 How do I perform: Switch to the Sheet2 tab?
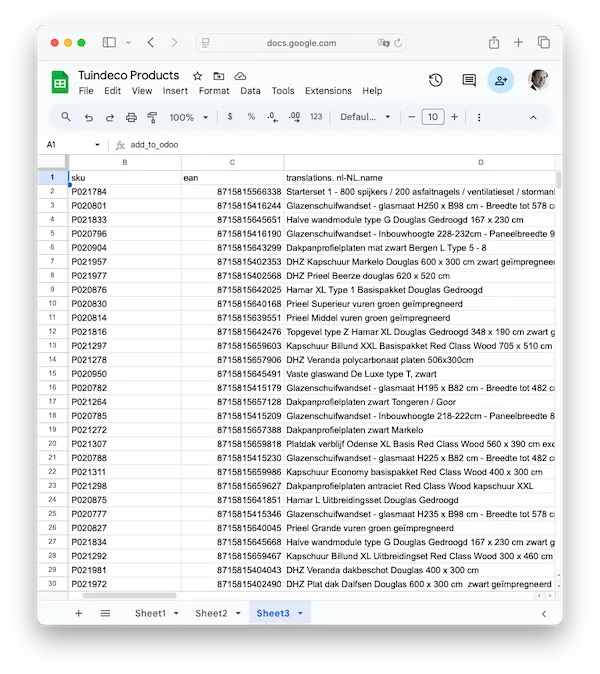(x=211, y=613)
